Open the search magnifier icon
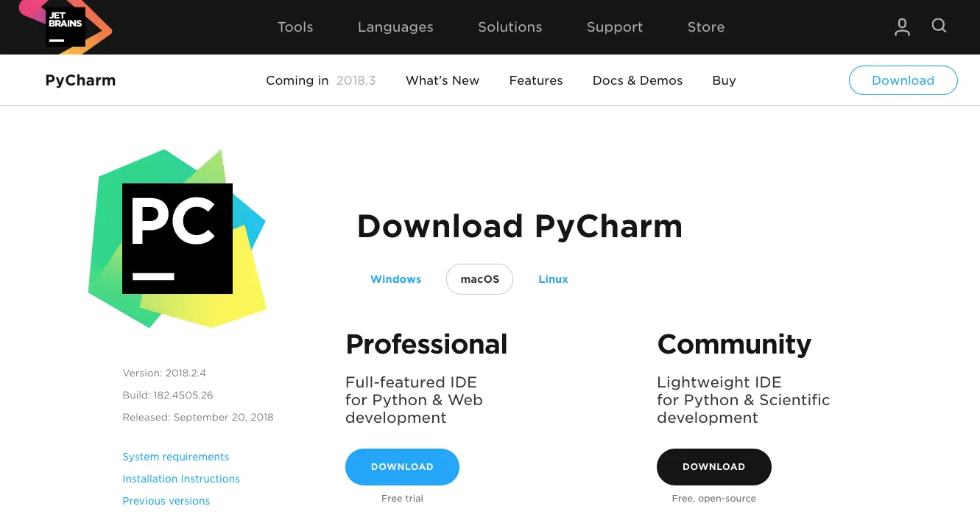 939,26
